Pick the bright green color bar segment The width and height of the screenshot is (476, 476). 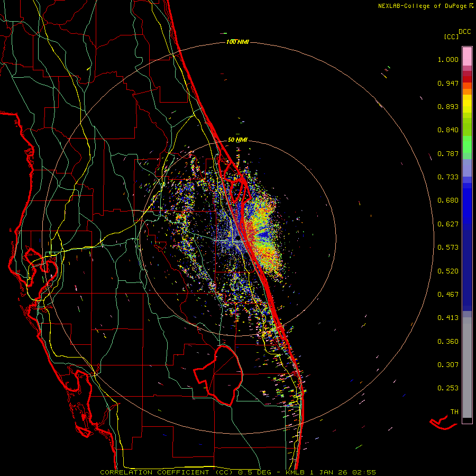467,144
